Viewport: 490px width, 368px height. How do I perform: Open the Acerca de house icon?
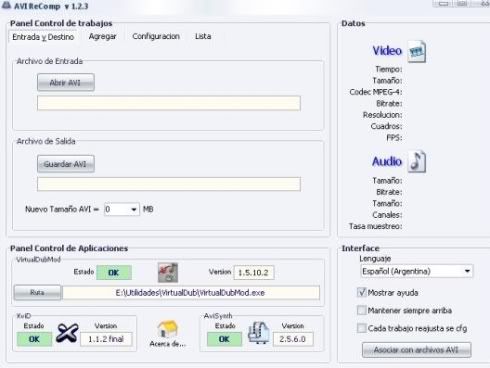pyautogui.click(x=167, y=329)
